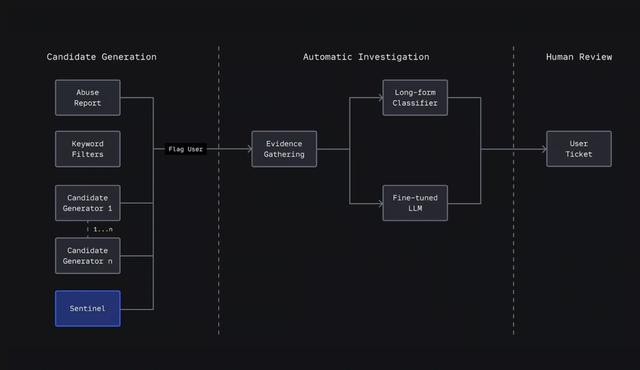640x370 pixels.
Task: Select the Automatic Investigation heading
Action: pyautogui.click(x=366, y=57)
